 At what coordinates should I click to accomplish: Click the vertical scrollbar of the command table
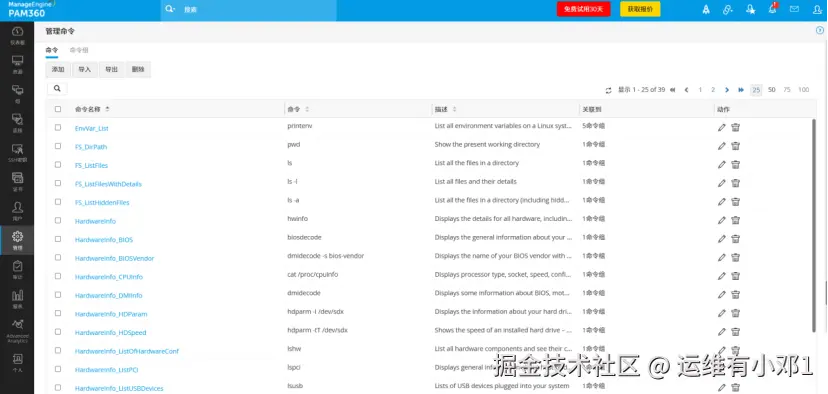click(x=814, y=226)
